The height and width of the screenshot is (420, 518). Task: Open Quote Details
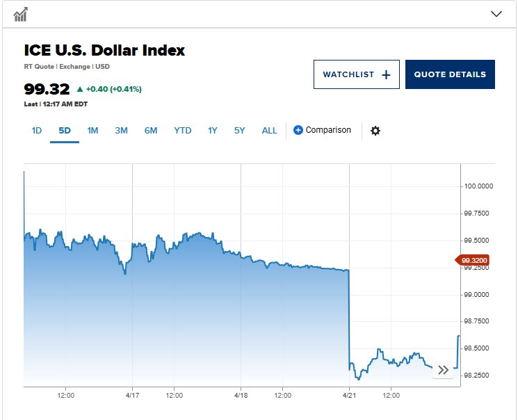click(450, 74)
